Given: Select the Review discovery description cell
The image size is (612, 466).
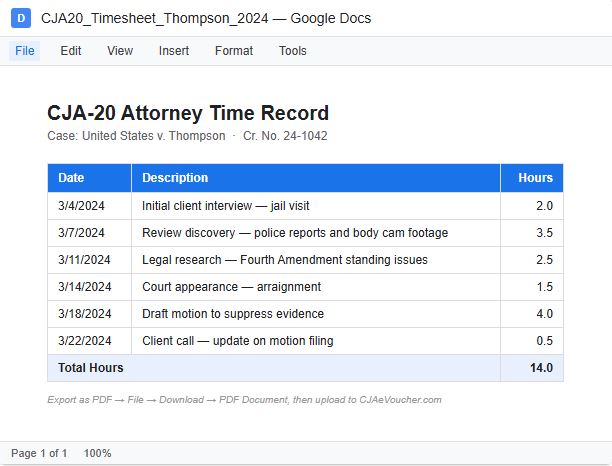Looking at the screenshot, I should coord(316,233).
